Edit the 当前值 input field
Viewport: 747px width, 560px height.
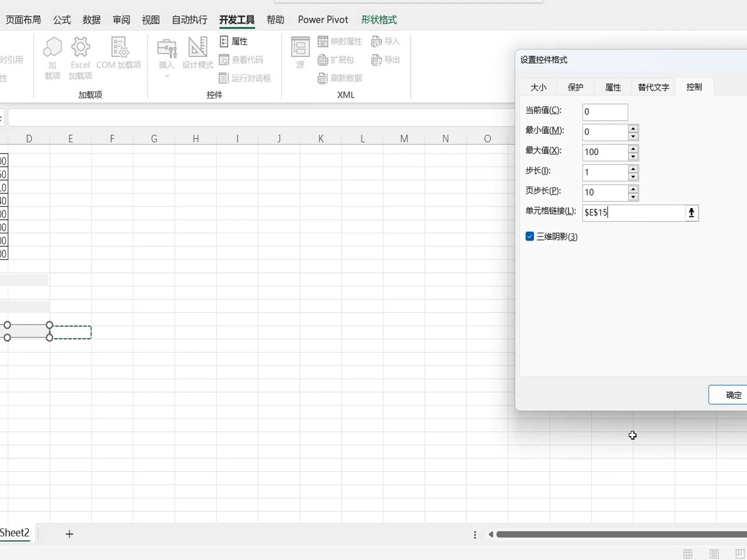pos(605,112)
